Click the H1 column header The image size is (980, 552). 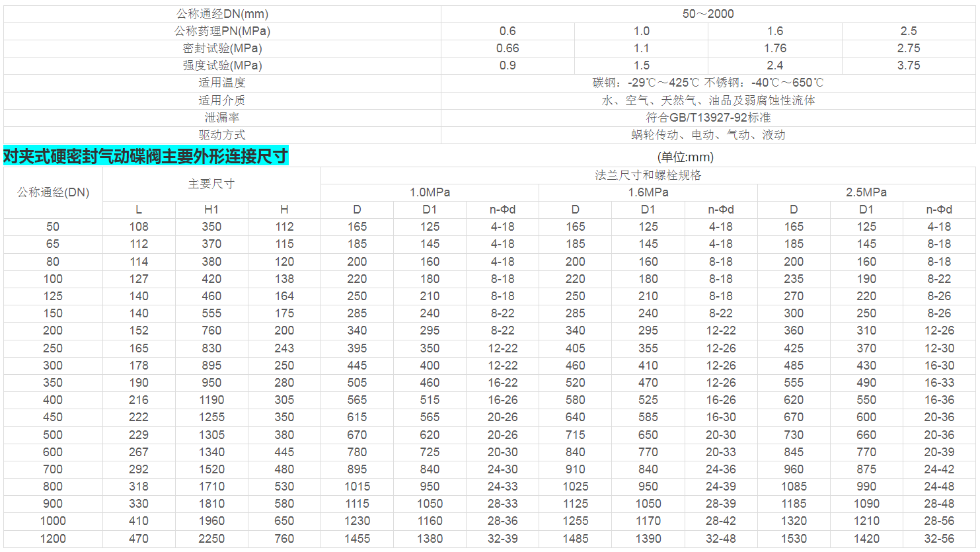211,210
